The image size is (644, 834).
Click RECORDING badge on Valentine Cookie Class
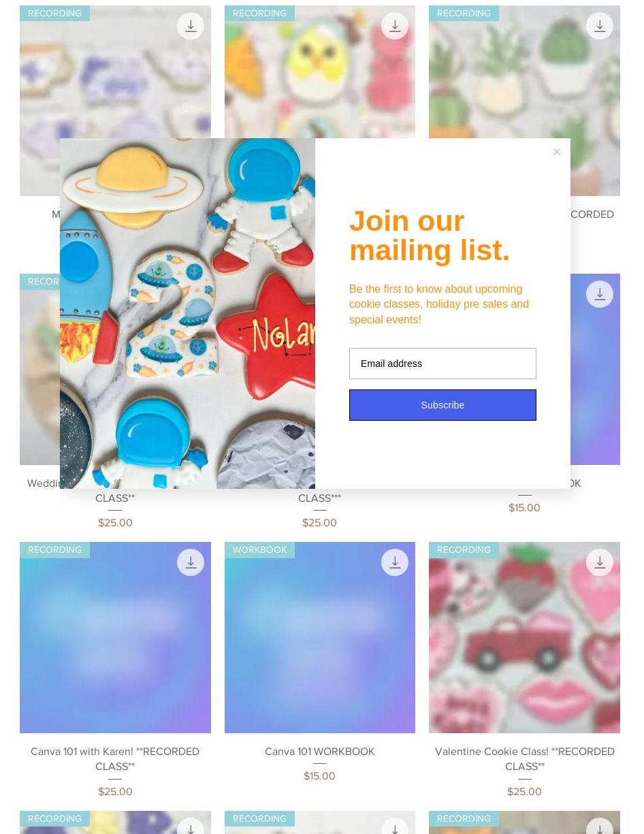coord(464,550)
